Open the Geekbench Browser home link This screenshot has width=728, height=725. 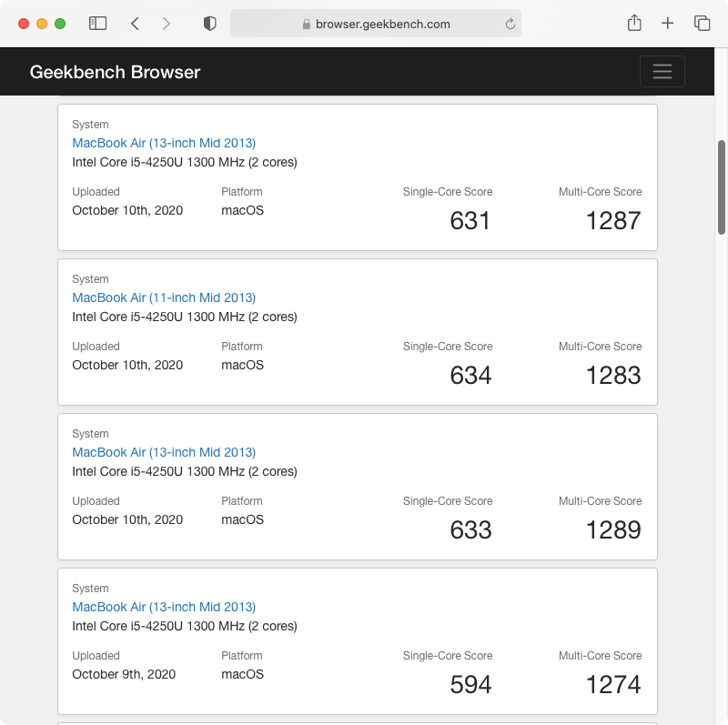point(115,72)
